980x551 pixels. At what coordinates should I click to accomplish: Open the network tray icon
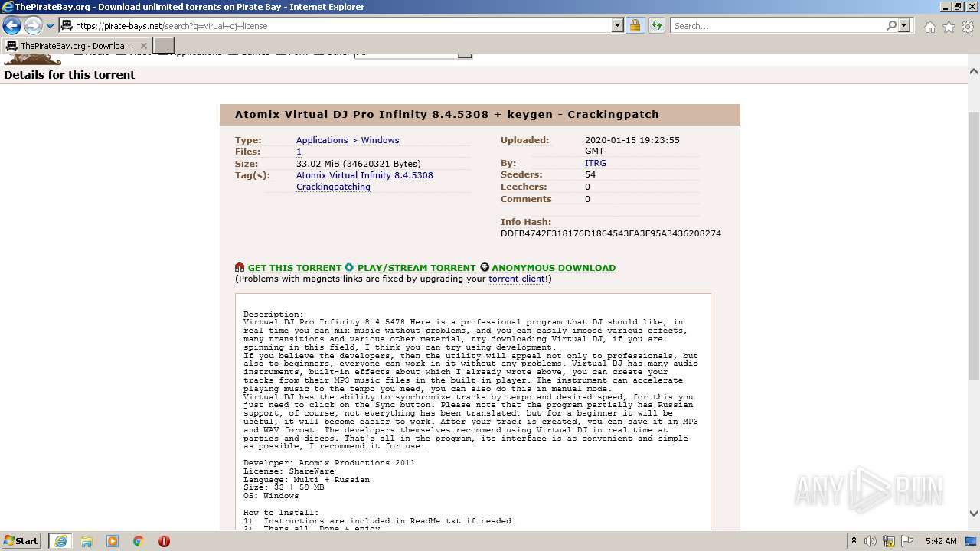(x=889, y=541)
